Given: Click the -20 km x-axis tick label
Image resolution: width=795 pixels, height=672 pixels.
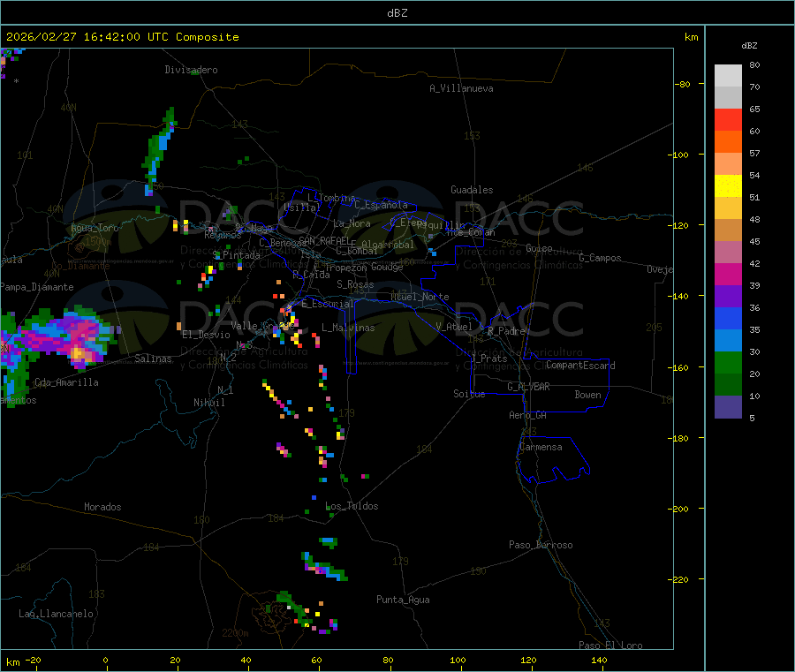Looking at the screenshot, I should (33, 660).
